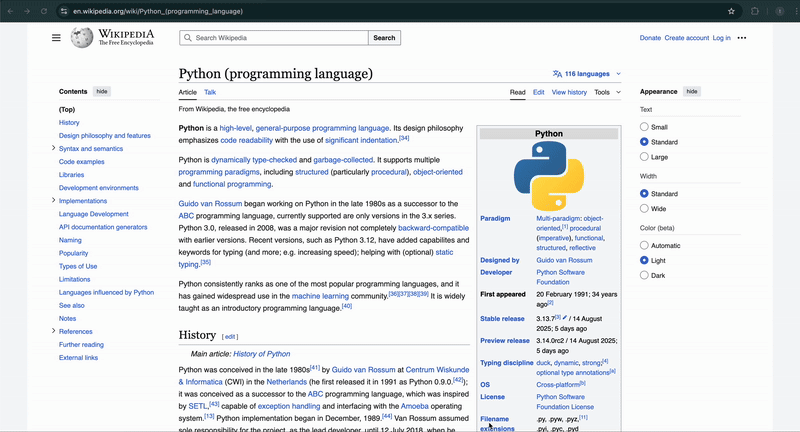This screenshot has height=432, width=800.
Task: Select Standard text size
Action: point(644,142)
